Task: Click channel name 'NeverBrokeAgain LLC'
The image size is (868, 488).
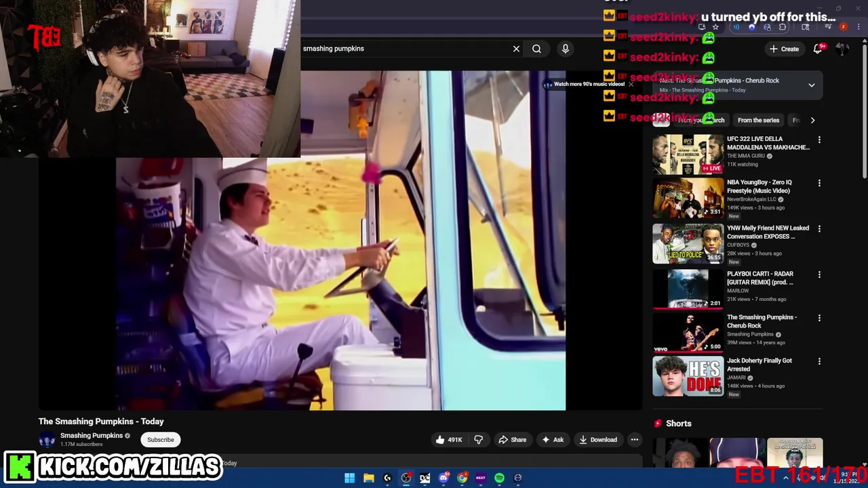Action: click(751, 199)
